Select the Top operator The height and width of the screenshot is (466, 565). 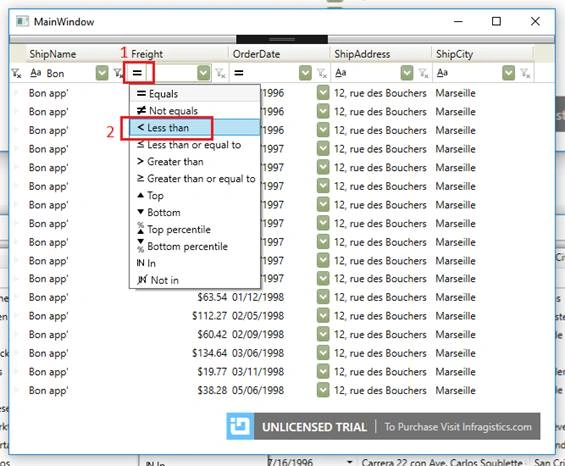195,195
